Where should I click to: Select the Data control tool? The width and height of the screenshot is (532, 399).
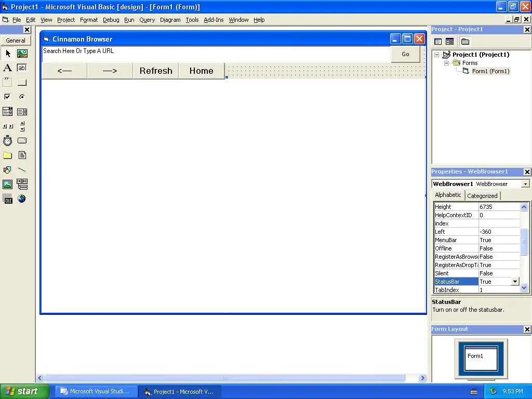[x=22, y=184]
